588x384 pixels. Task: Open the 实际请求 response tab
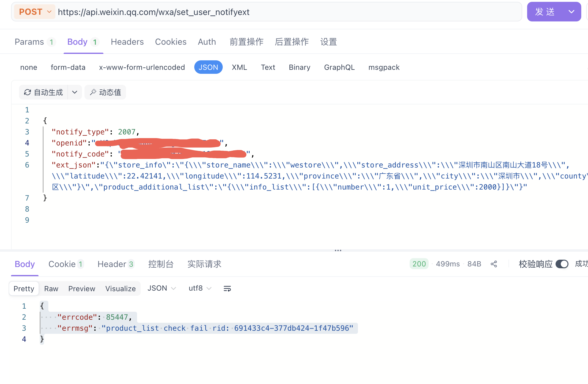(x=204, y=264)
